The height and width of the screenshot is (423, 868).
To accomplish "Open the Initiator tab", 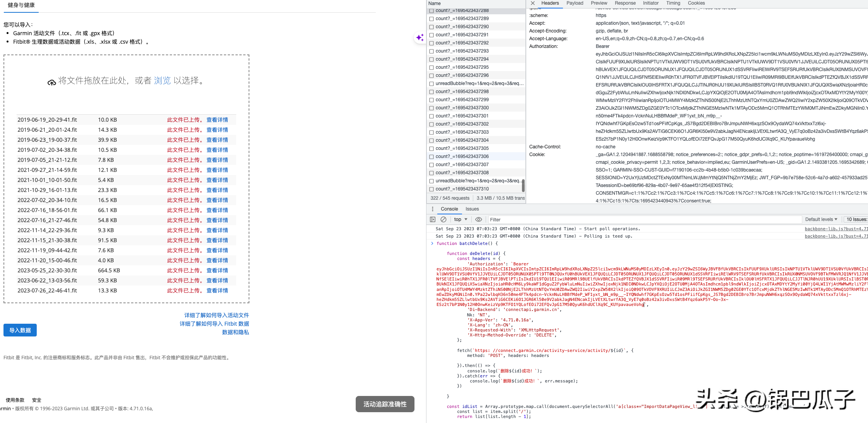I will [651, 3].
